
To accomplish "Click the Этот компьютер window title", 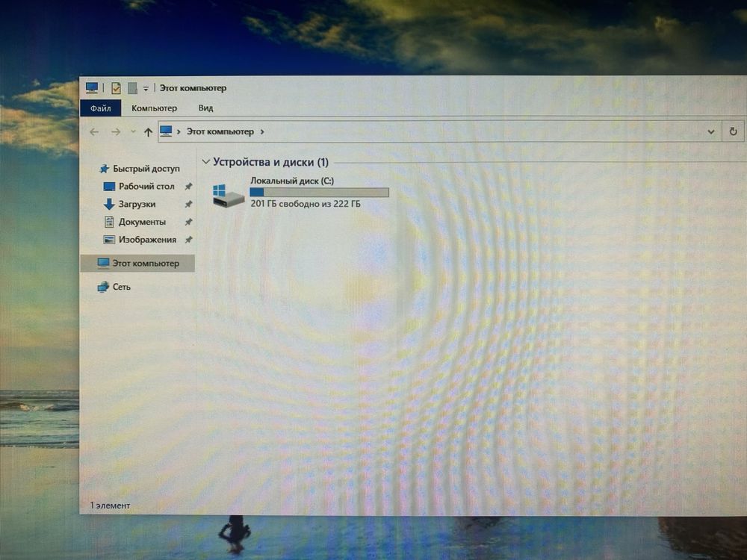I will (193, 88).
